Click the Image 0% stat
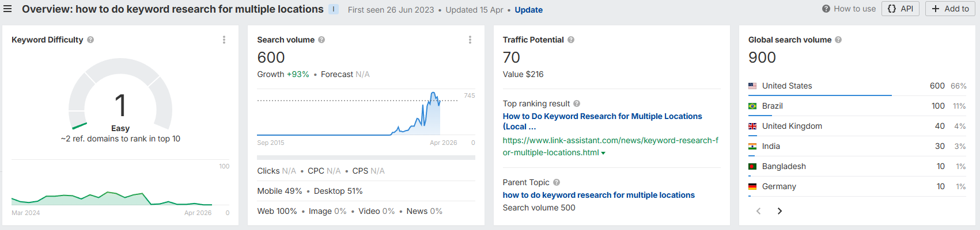The height and width of the screenshot is (230, 980). pyautogui.click(x=328, y=211)
